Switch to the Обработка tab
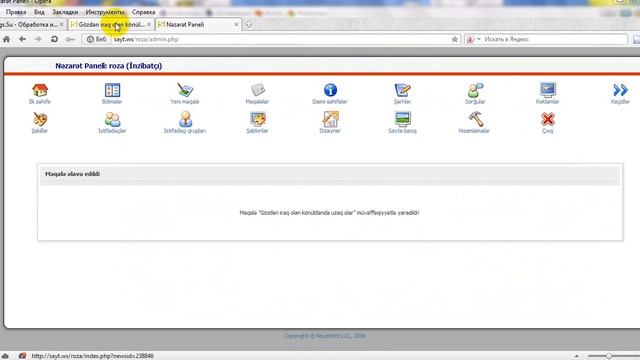This screenshot has height=360, width=640. [29, 24]
